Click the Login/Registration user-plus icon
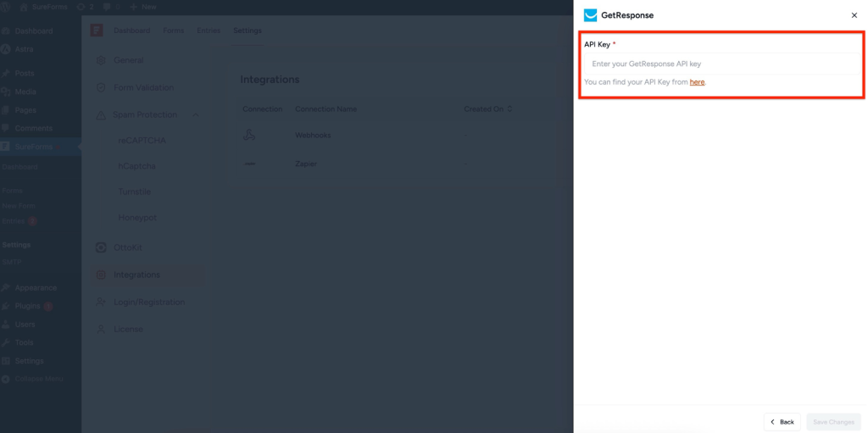This screenshot has height=433, width=868. pyautogui.click(x=101, y=303)
